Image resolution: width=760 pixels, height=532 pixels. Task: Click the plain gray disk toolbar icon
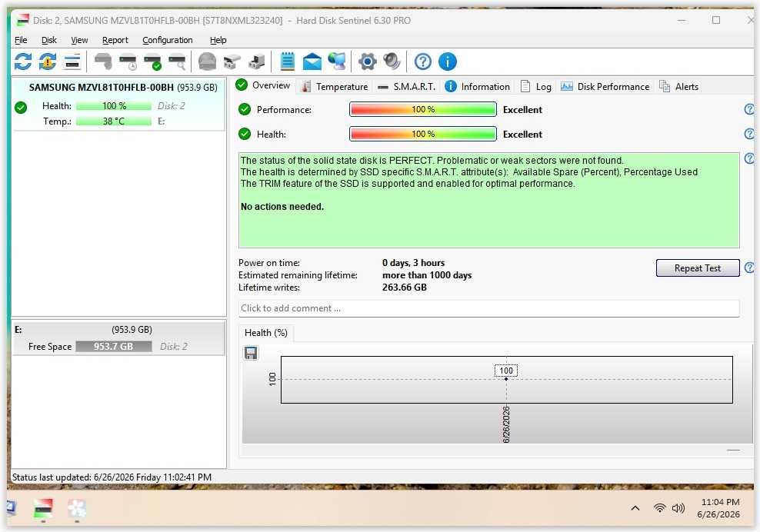103,62
